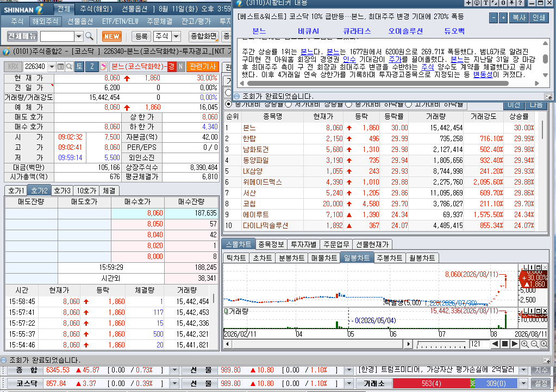Open the ETF/ETN/ELW menu
The height and width of the screenshot is (392, 556).
(120, 21)
